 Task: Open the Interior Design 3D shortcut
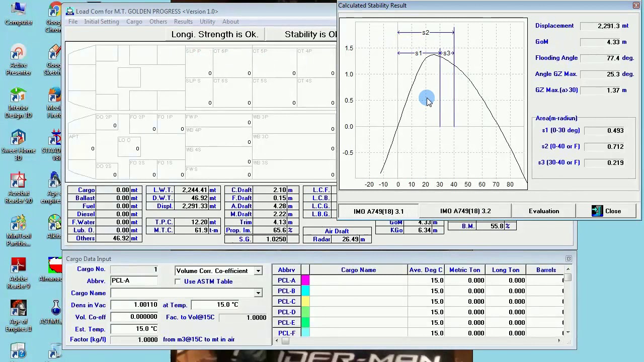(x=19, y=104)
